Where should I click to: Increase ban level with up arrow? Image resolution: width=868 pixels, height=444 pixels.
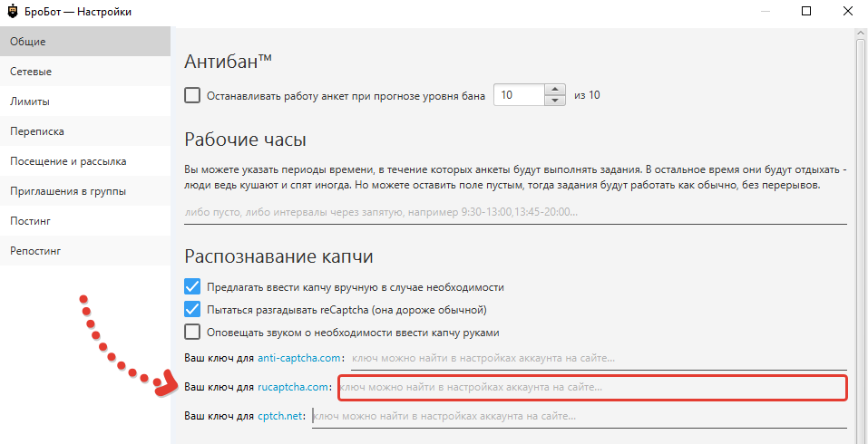(x=555, y=90)
